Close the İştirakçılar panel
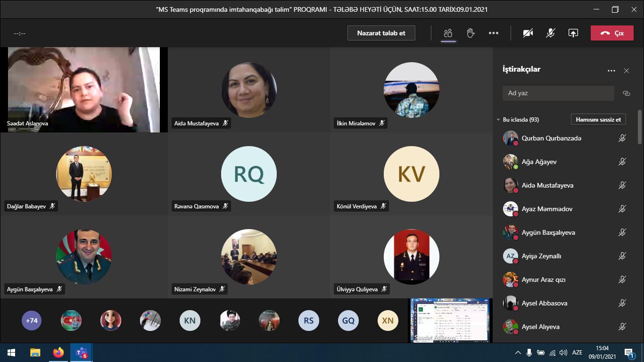The image size is (644, 362). [x=627, y=71]
